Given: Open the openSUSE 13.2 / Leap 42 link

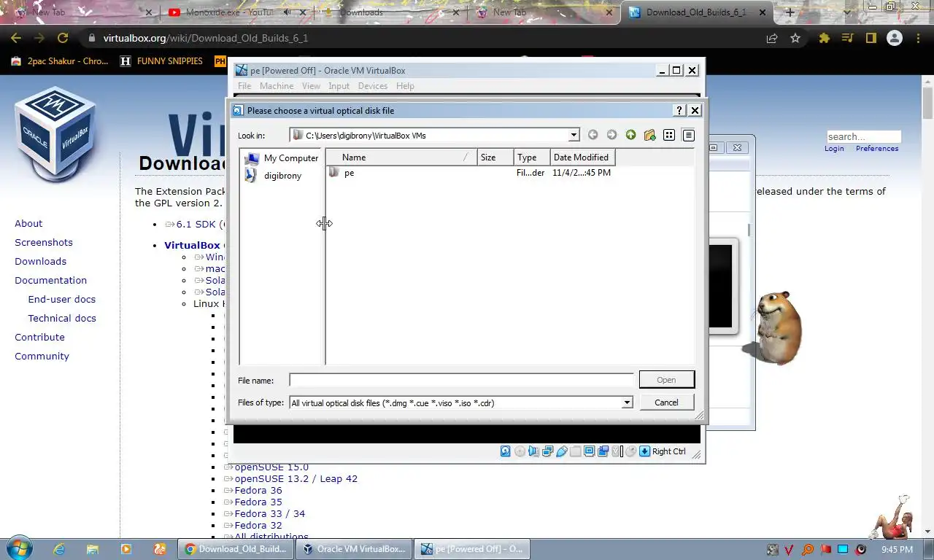Looking at the screenshot, I should coord(296,479).
